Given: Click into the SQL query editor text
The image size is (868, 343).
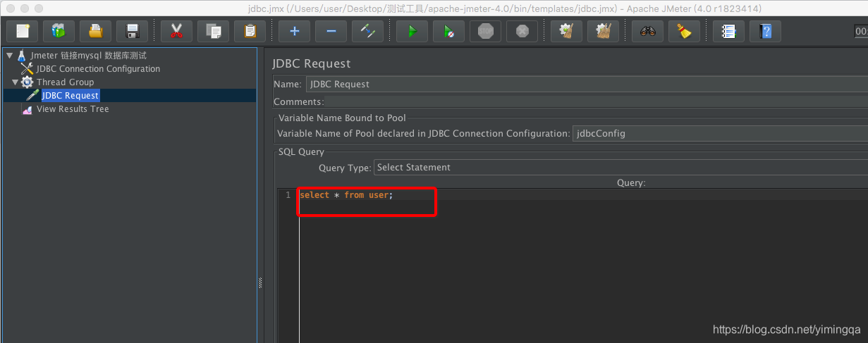Looking at the screenshot, I should pos(346,195).
